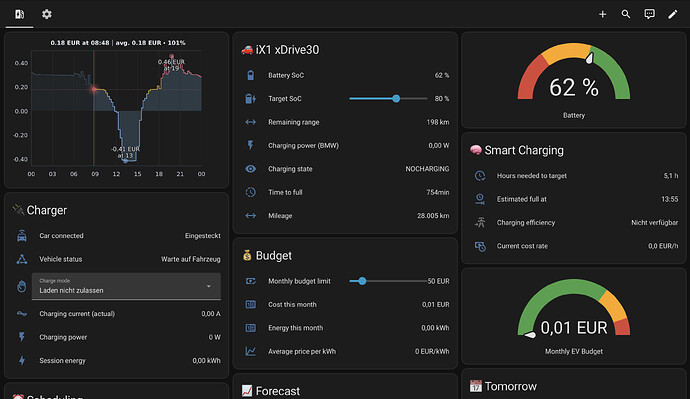This screenshot has height=399, width=690.
Task: Click the 80 % Target SoC value
Action: (x=442, y=99)
